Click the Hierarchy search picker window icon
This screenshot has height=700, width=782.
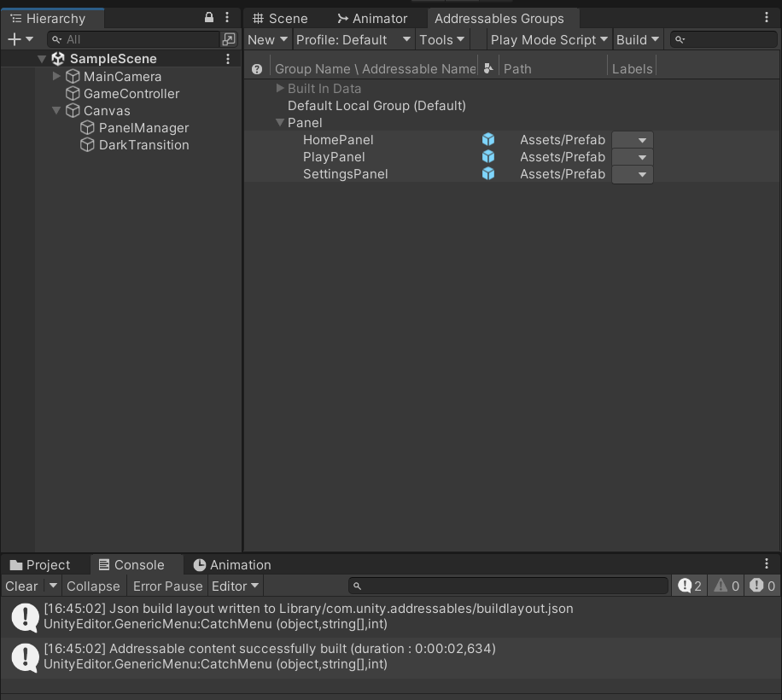[229, 39]
